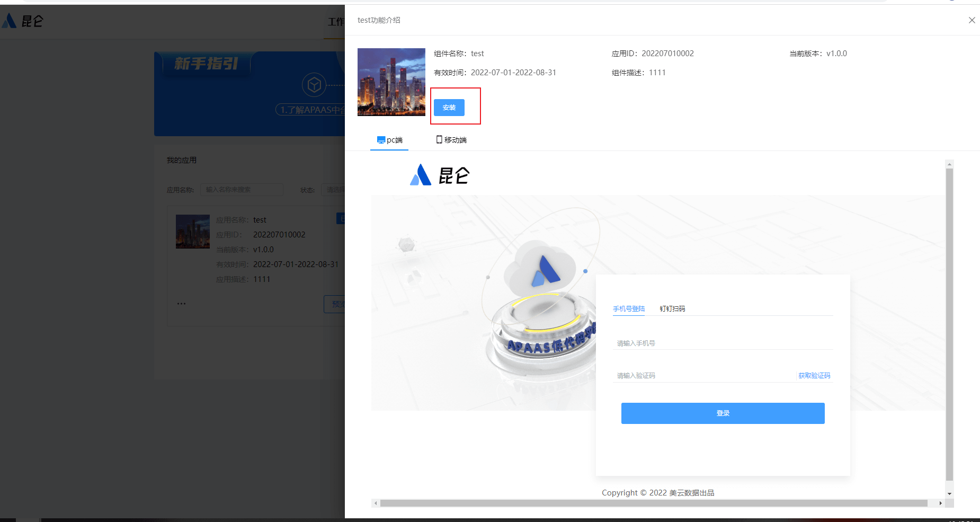The image size is (980, 522).
Task: Click the city skyline app thumbnail in drawer
Action: [391, 82]
